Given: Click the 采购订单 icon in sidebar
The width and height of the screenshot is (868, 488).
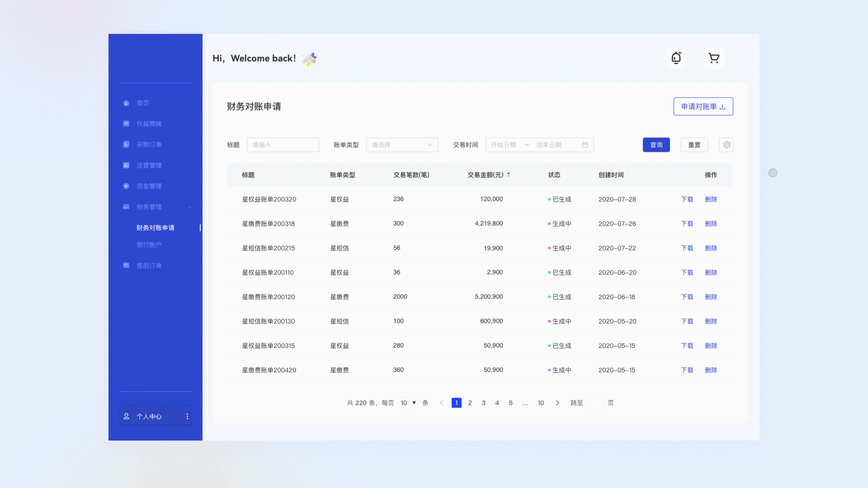Looking at the screenshot, I should click(x=126, y=145).
